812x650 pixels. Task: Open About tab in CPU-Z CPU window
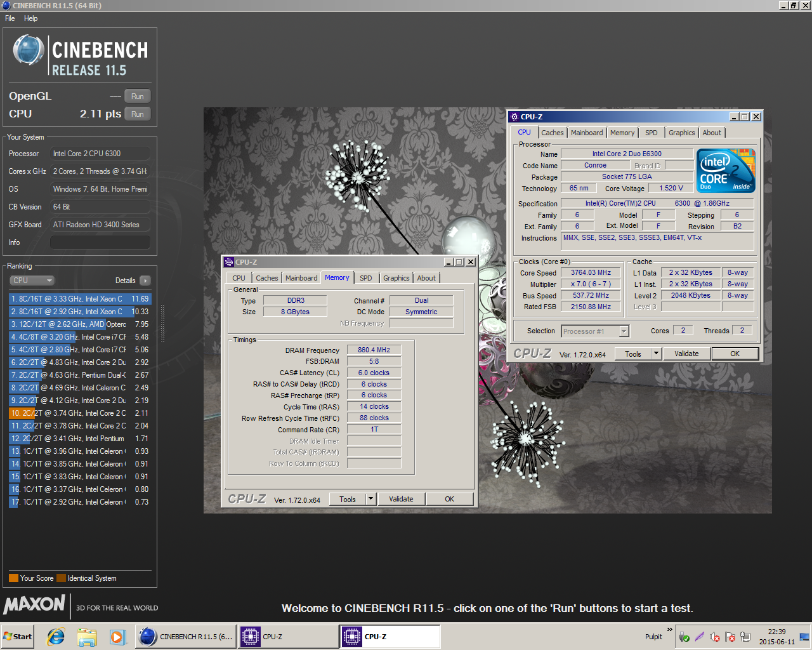click(x=712, y=133)
